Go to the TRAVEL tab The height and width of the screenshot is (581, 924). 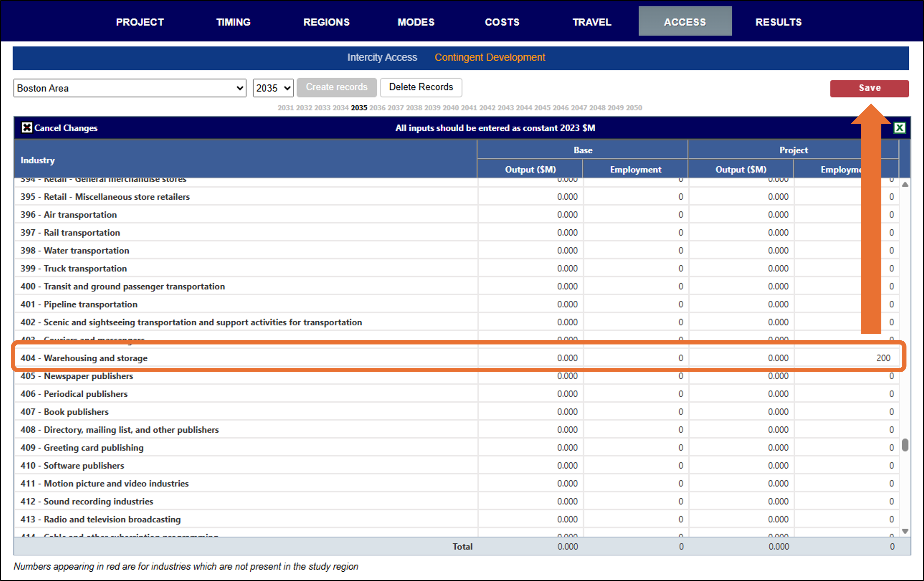click(x=592, y=22)
